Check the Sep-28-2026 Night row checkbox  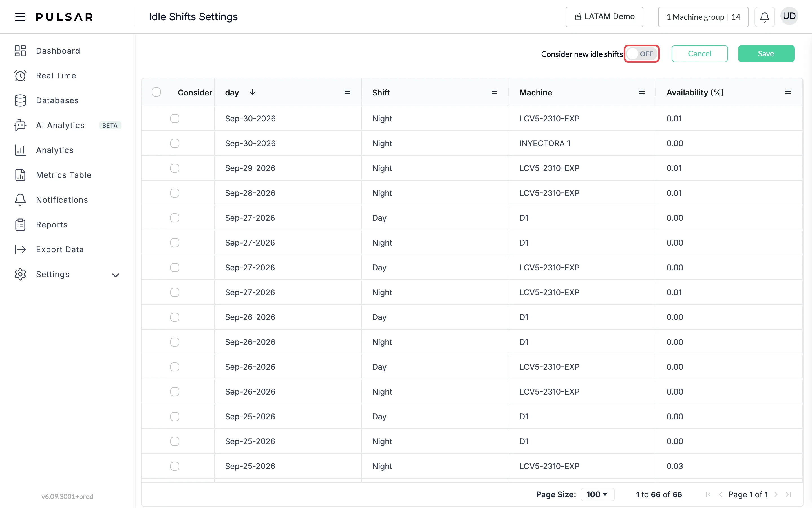tap(175, 193)
